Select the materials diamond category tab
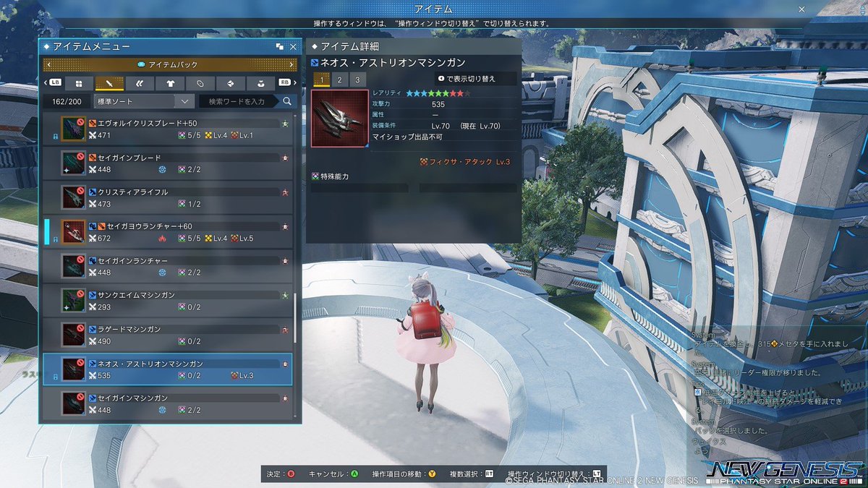 click(x=231, y=83)
